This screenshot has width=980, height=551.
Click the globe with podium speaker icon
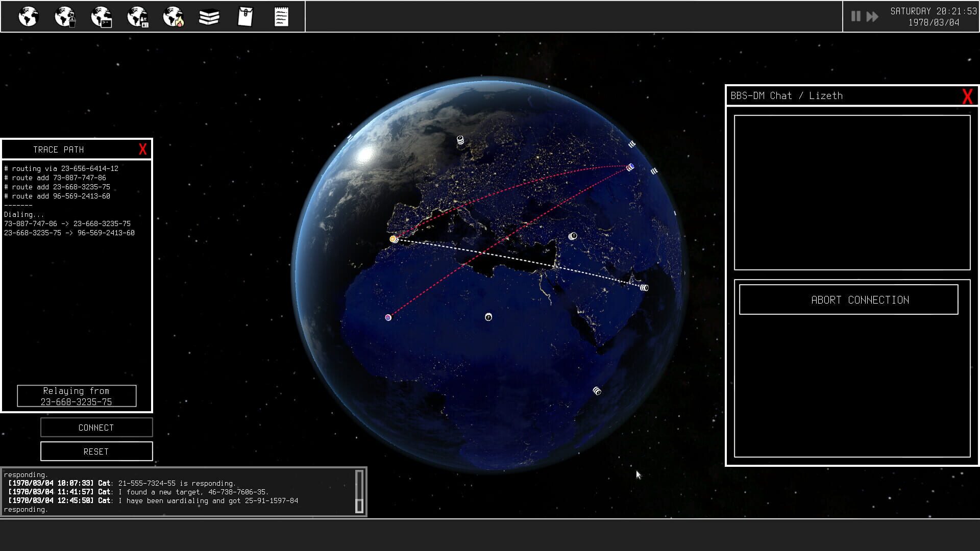tap(65, 17)
